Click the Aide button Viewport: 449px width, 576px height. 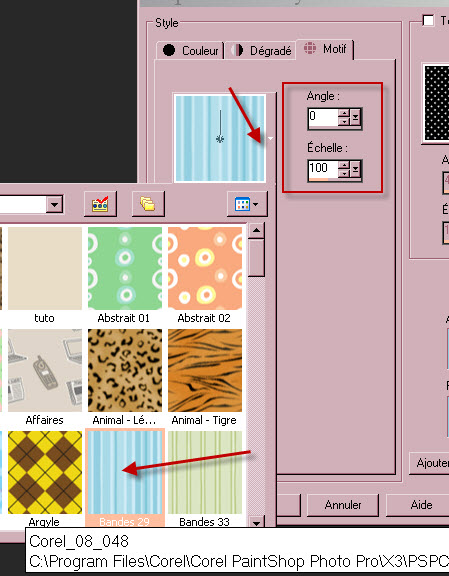(x=421, y=505)
